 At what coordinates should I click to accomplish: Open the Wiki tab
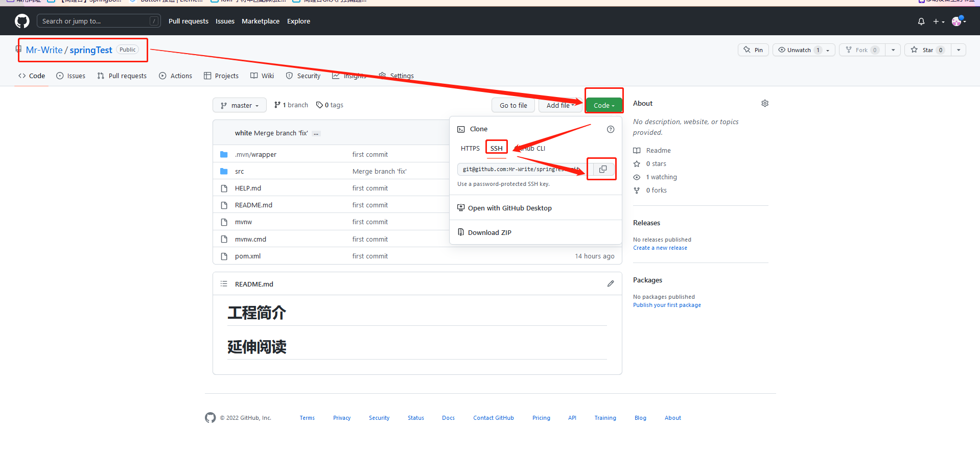point(262,76)
